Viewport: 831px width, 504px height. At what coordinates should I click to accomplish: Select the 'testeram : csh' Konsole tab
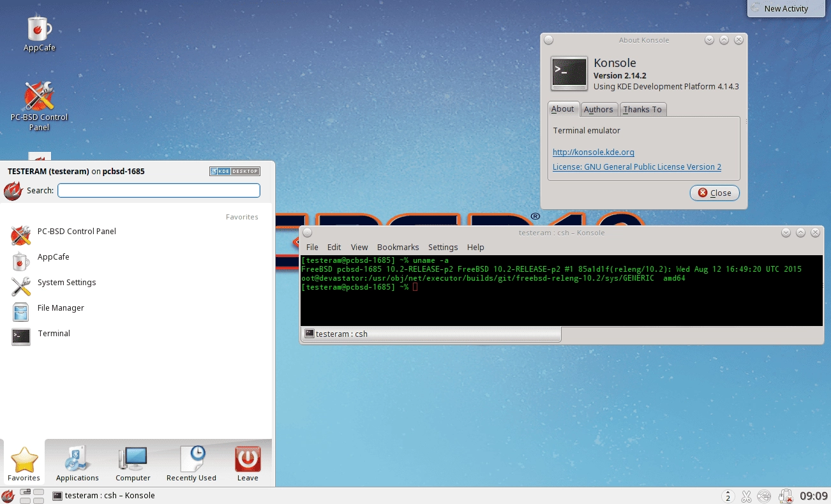430,334
